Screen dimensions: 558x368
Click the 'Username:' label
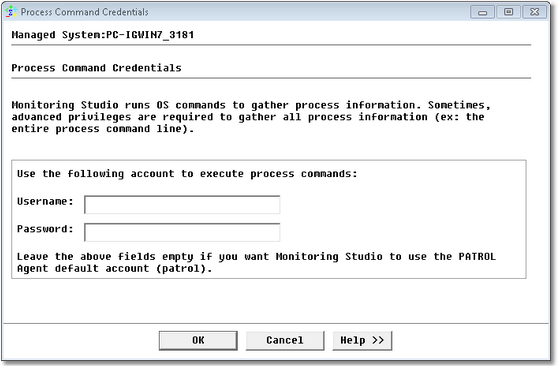pos(45,201)
